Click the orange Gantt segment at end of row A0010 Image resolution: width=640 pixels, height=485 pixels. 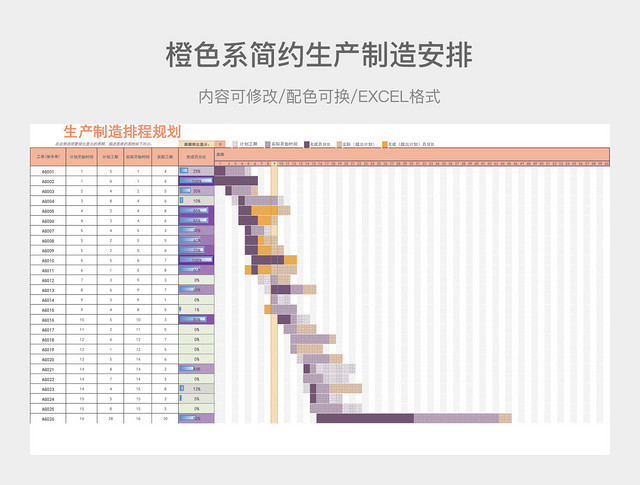(x=290, y=260)
